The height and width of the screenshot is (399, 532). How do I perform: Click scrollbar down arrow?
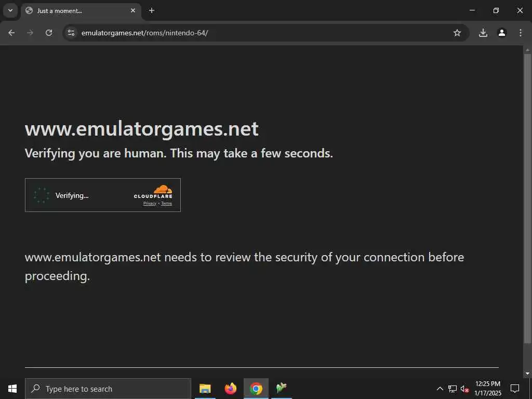[x=527, y=374]
